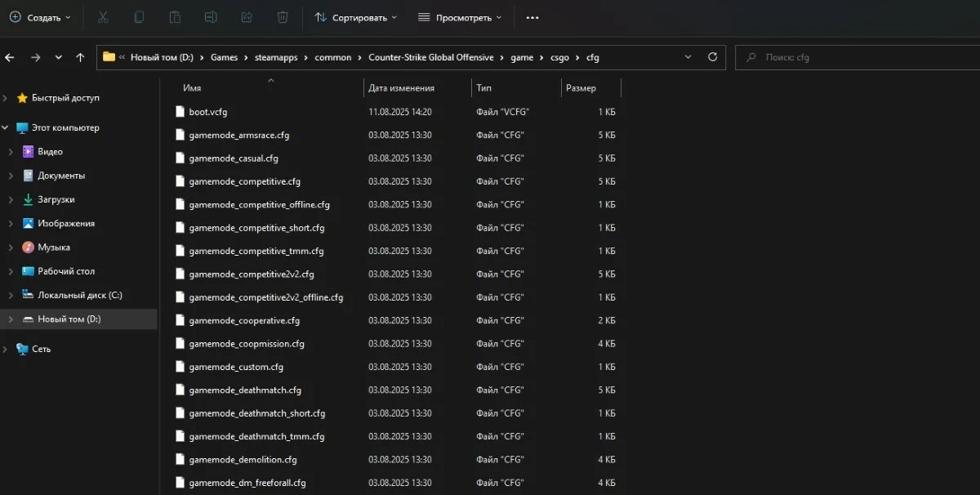Open the Сортировать dropdown
Image resolution: width=980 pixels, height=495 pixels.
(356, 17)
